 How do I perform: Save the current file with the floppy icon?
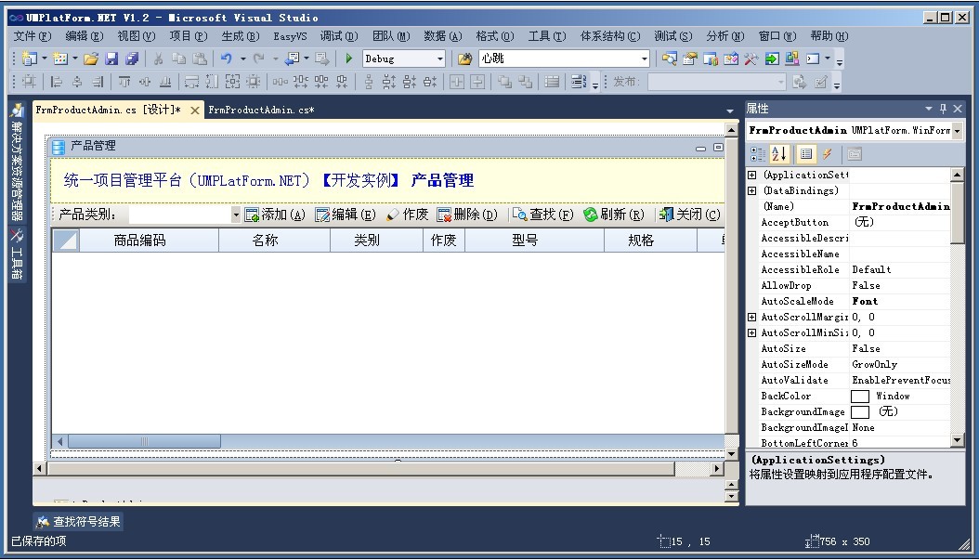111,59
